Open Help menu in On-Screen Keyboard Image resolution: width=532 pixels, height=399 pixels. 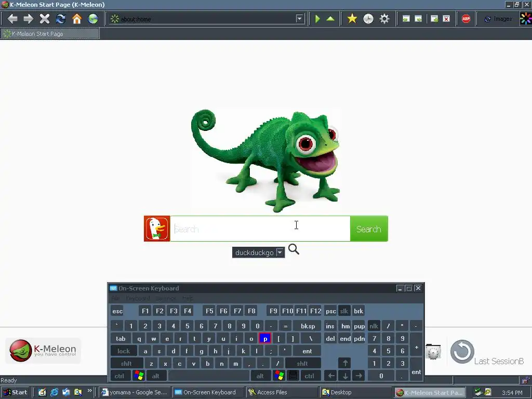click(x=188, y=298)
